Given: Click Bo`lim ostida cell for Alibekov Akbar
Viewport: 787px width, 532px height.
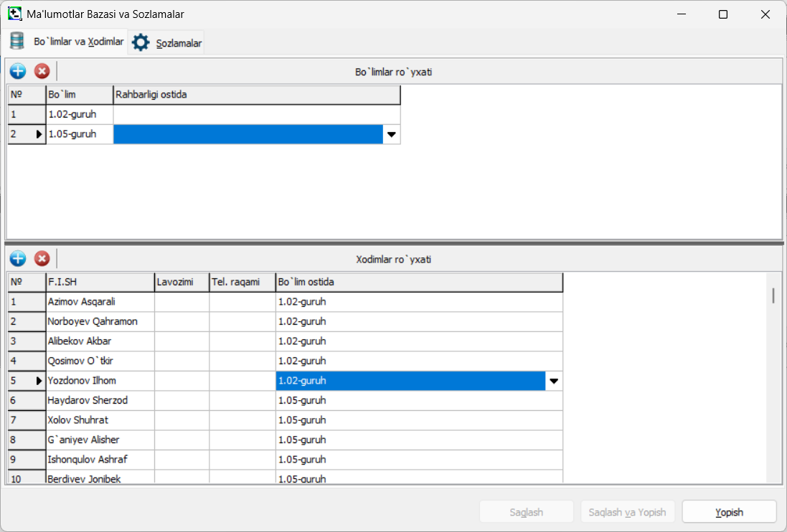Looking at the screenshot, I should (x=420, y=341).
